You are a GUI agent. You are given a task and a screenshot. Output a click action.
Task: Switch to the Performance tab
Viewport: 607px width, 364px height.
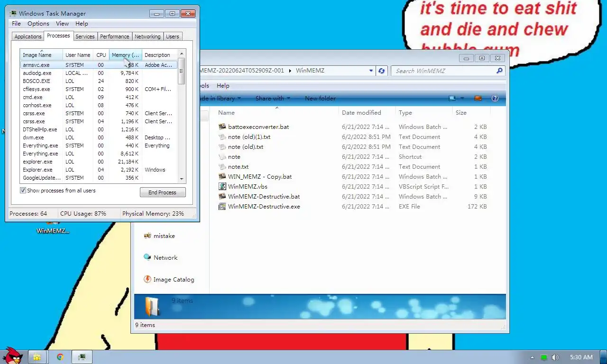(x=114, y=36)
